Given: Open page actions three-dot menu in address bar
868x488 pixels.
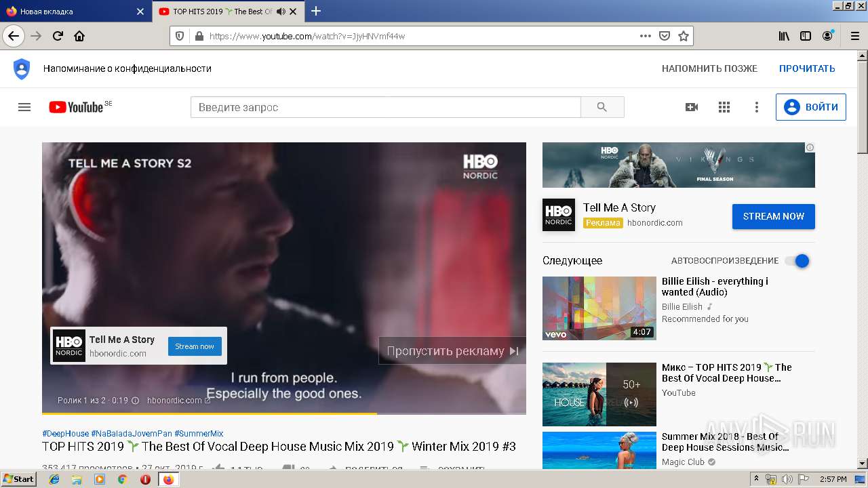Looking at the screenshot, I should point(646,36).
